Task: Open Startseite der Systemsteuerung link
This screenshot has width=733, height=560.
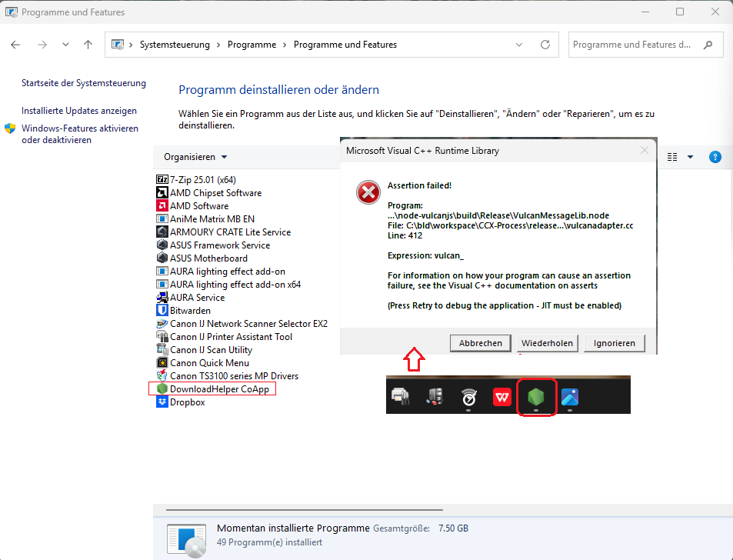Action: [84, 83]
